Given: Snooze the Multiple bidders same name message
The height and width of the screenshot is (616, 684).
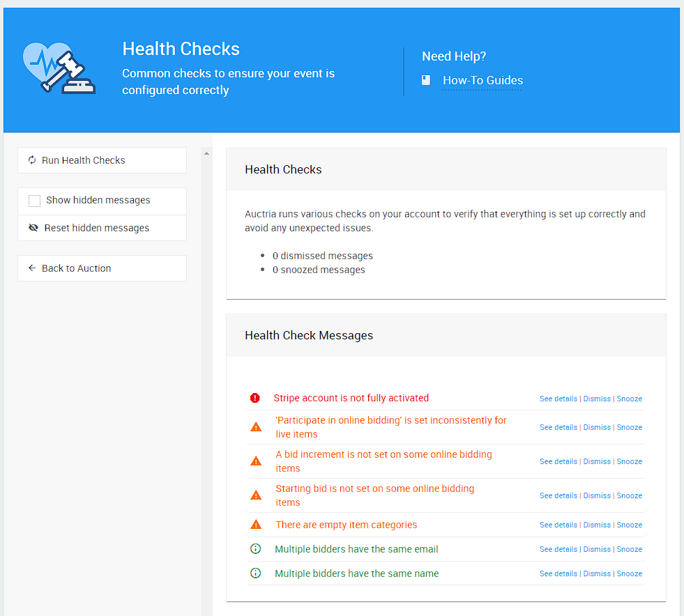Looking at the screenshot, I should point(629,574).
